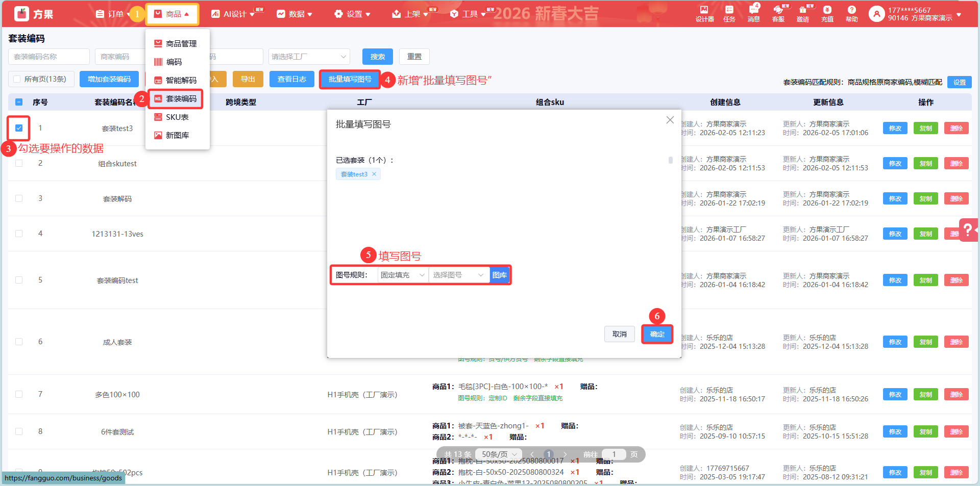
Task: Check the 所有页(13条) checkbox
Action: tap(17, 79)
